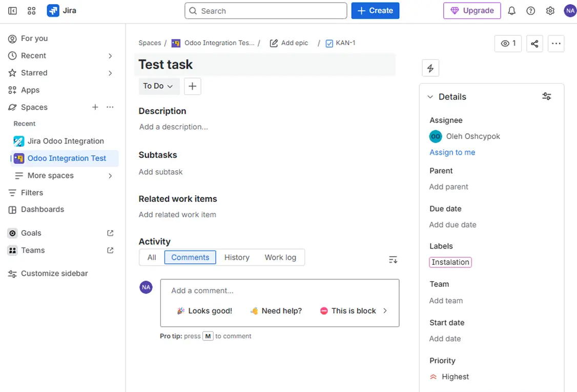Collapse the sidebar with the panel icon
The image size is (577, 392).
(x=12, y=11)
